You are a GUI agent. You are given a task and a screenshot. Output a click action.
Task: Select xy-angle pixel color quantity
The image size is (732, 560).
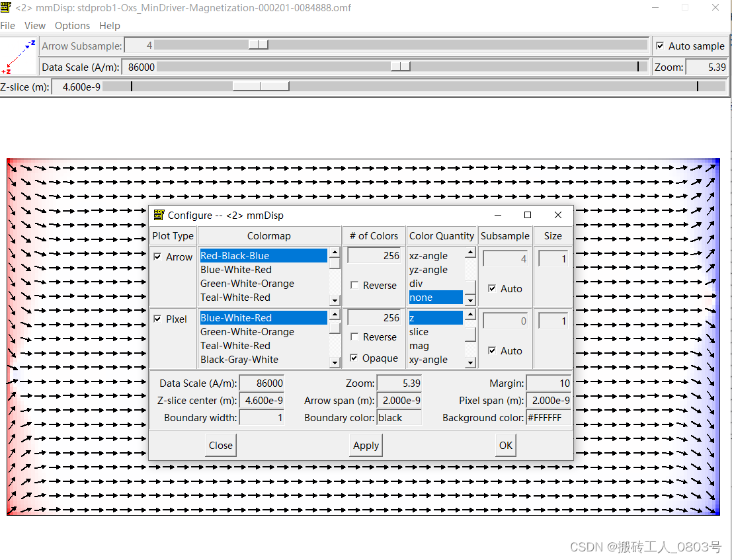(x=436, y=359)
